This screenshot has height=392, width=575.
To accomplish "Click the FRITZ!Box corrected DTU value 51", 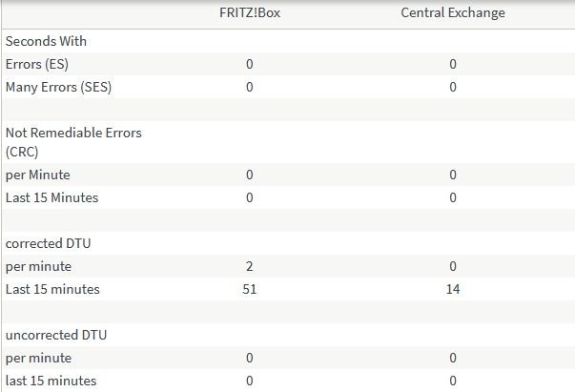I will click(249, 289).
